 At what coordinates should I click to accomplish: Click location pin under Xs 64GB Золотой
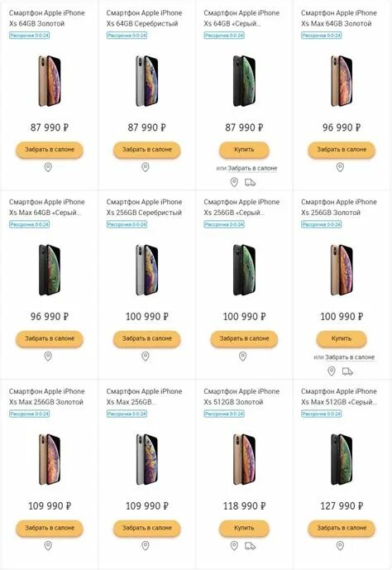tap(48, 167)
